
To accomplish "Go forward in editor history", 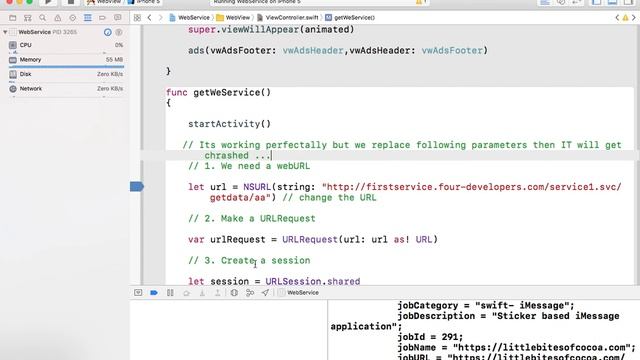I will [160, 18].
